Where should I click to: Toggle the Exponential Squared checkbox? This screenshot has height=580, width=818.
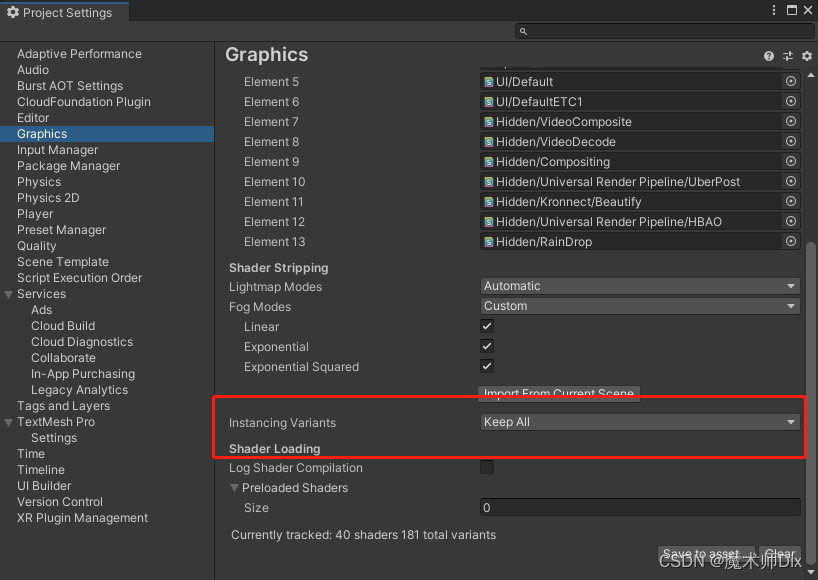click(x=487, y=366)
